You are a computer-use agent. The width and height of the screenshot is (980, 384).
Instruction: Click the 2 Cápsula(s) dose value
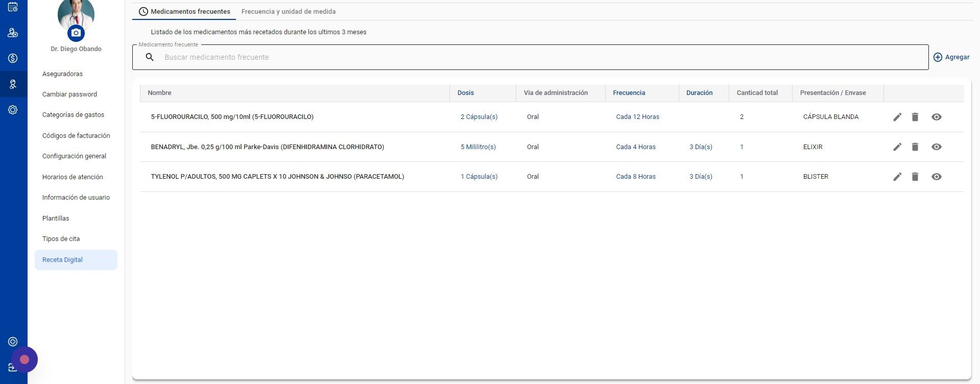click(479, 117)
